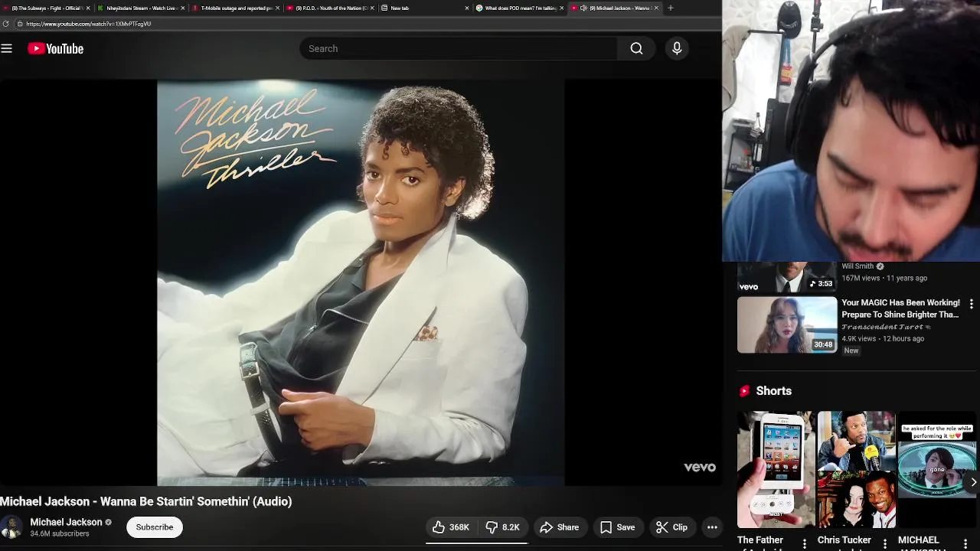Image resolution: width=980 pixels, height=551 pixels.
Task: Switch to The Subways - Fight browser tab
Action: pyautogui.click(x=46, y=8)
